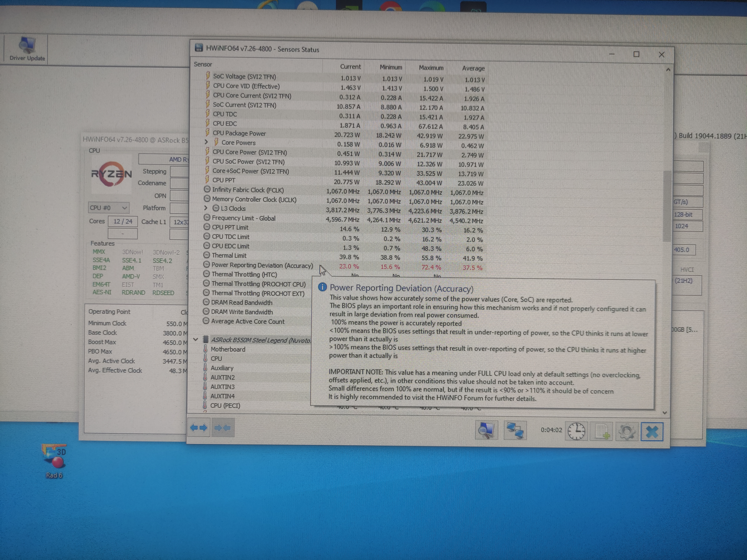Viewport: 747px width, 560px height.
Task: Expand all sensors with the double-arrow button
Action: click(x=199, y=428)
